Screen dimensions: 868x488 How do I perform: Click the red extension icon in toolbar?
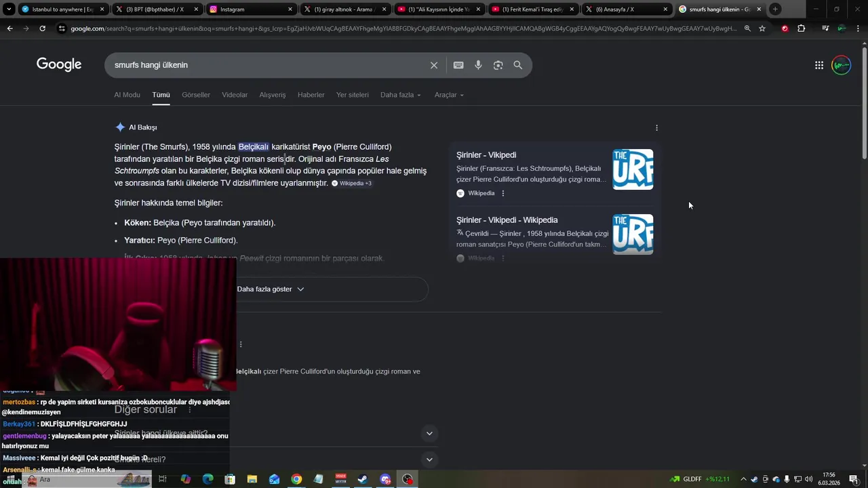(785, 28)
